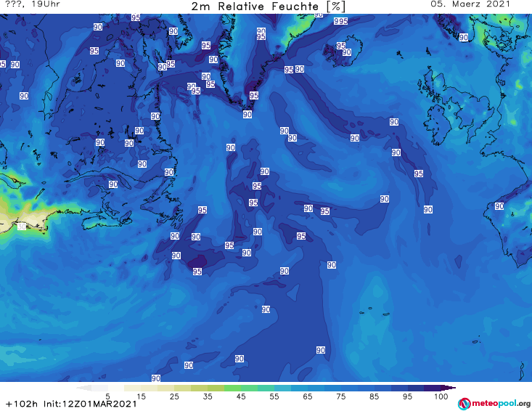Click the color scale value '15'
532x411 pixels.
click(x=141, y=396)
